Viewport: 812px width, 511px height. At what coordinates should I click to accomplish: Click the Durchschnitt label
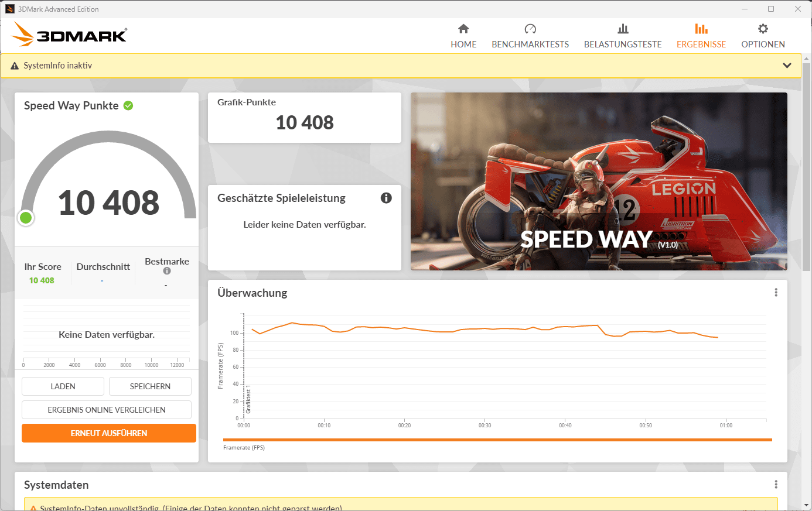(103, 267)
